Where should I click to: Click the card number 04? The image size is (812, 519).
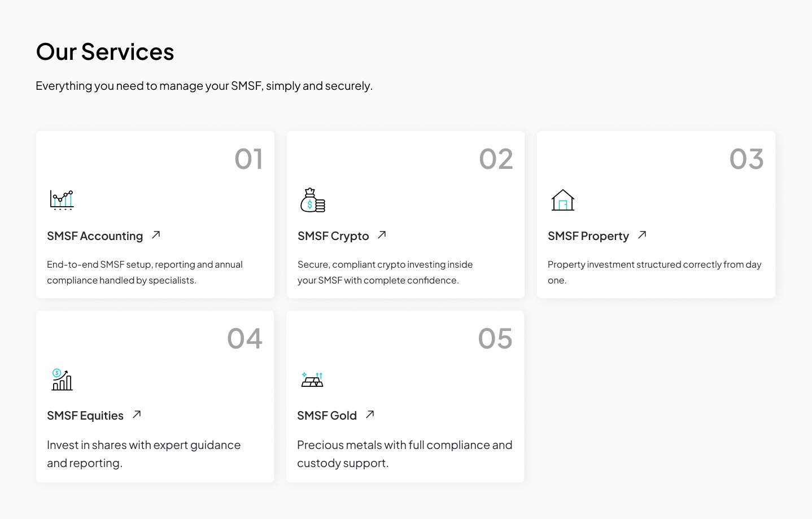(245, 339)
